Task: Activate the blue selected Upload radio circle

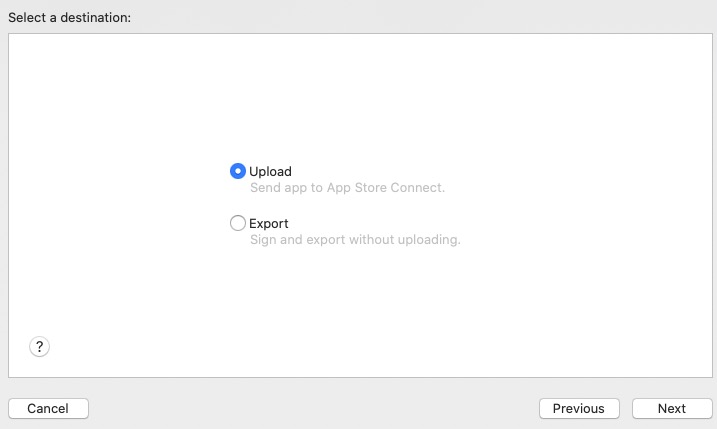Action: 238,171
